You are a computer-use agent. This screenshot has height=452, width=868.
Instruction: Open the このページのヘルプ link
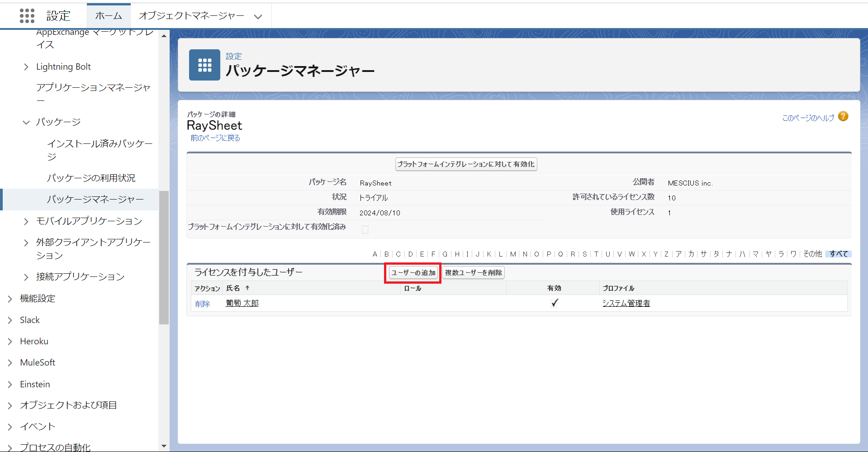click(808, 118)
